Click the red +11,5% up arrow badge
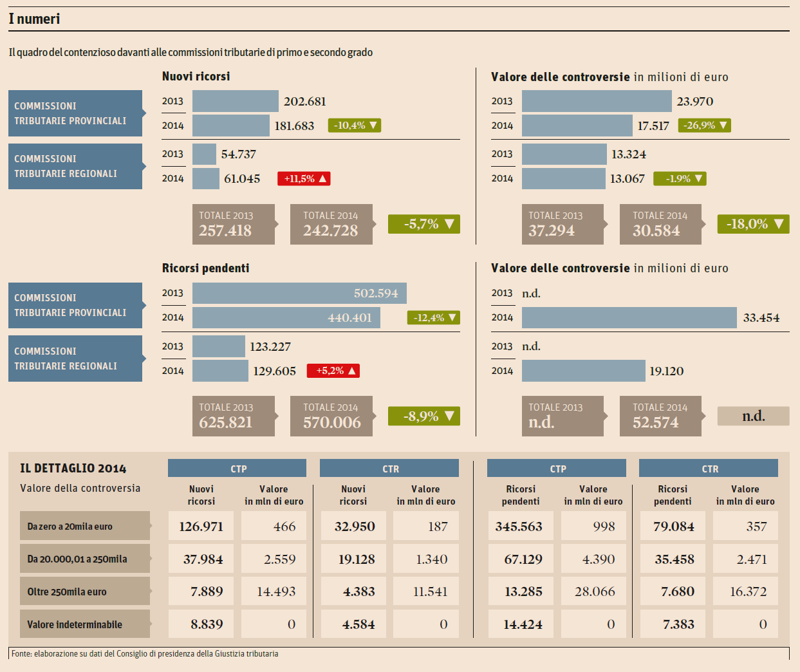Image resolution: width=800 pixels, height=672 pixels. click(304, 179)
